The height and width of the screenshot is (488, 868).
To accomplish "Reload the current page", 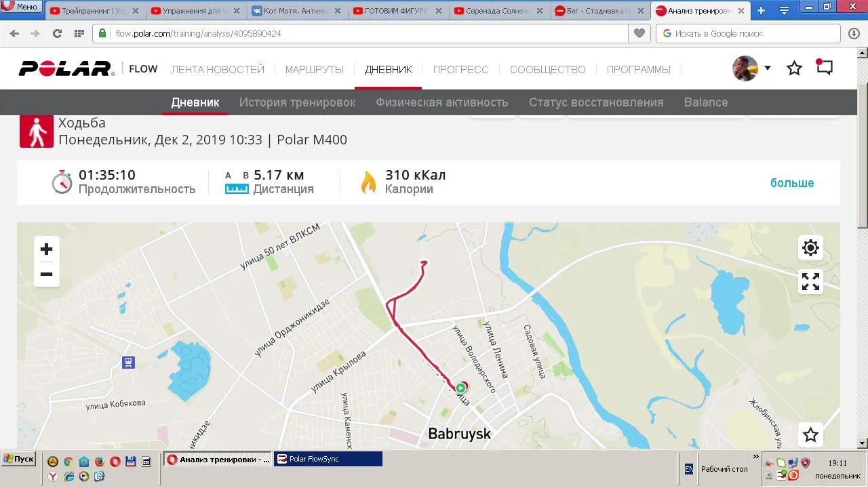I will tap(57, 33).
